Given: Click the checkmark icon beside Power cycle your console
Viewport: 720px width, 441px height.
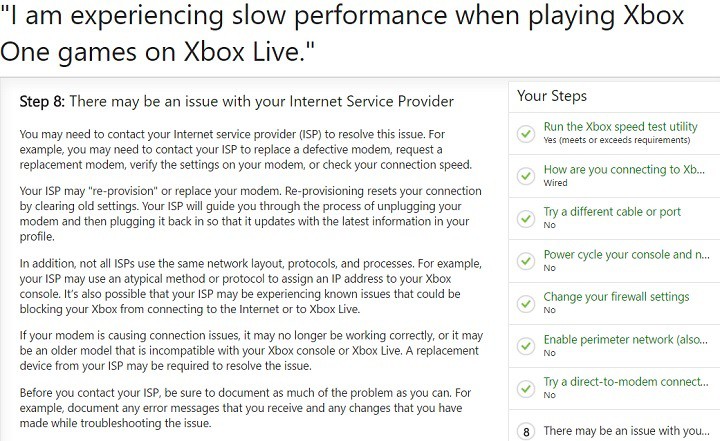Looking at the screenshot, I should coord(526,261).
